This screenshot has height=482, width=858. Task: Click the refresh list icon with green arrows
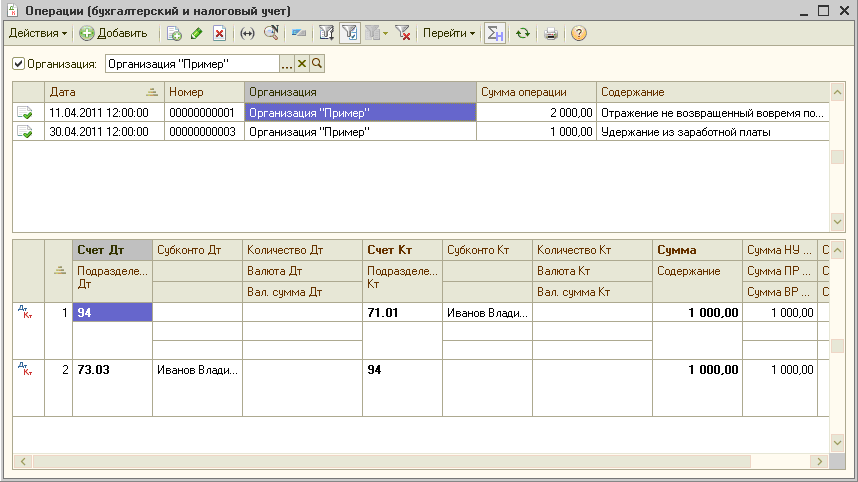tap(522, 33)
